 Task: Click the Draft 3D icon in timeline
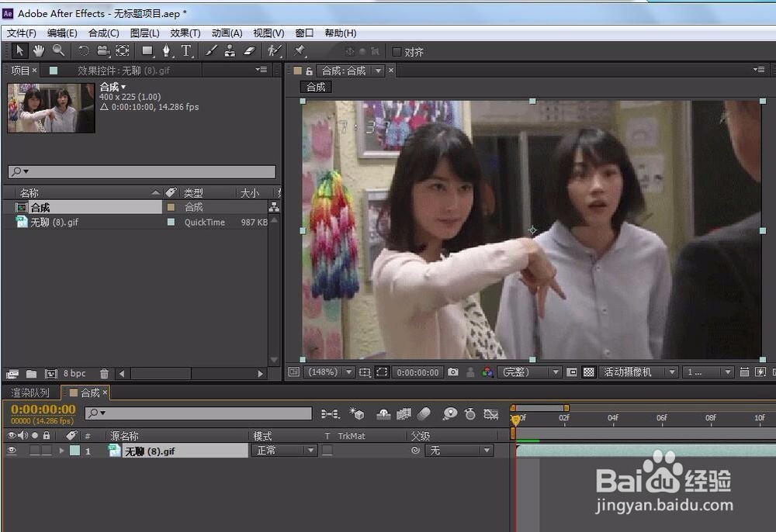click(356, 413)
